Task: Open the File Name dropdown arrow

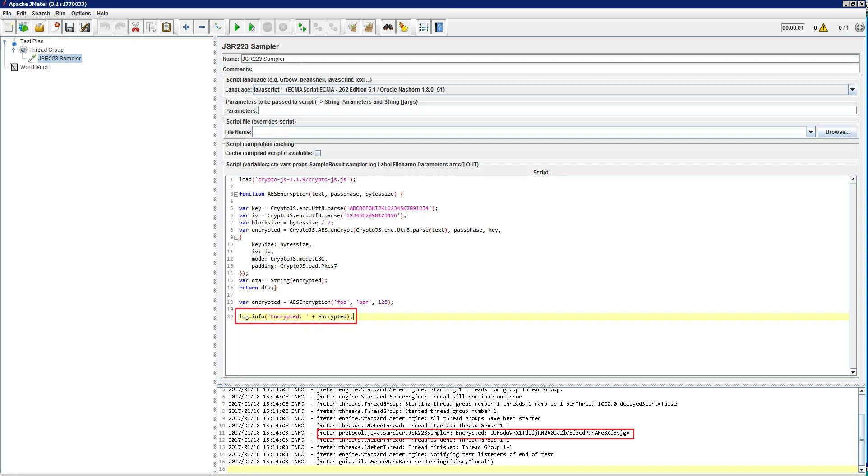Action: point(811,132)
